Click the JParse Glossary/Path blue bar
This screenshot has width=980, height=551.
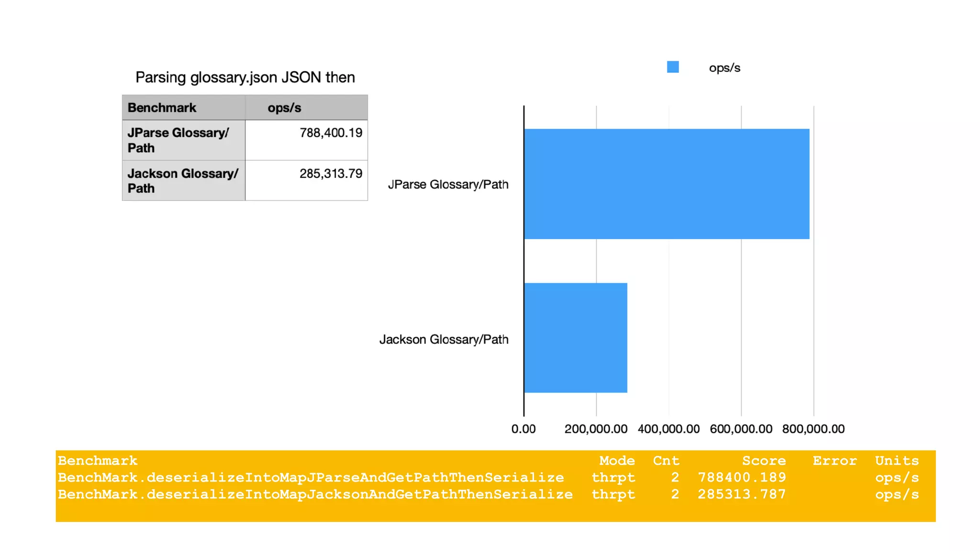[666, 184]
